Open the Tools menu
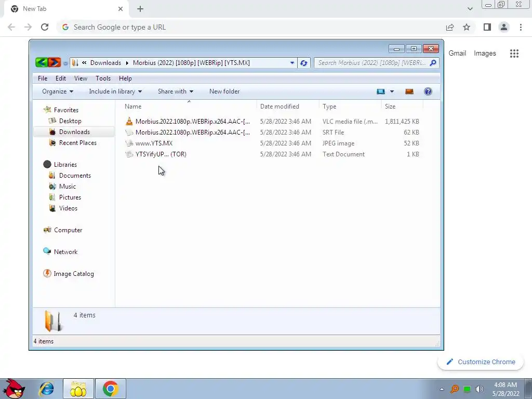Viewport: 532px width, 399px height. 103,78
